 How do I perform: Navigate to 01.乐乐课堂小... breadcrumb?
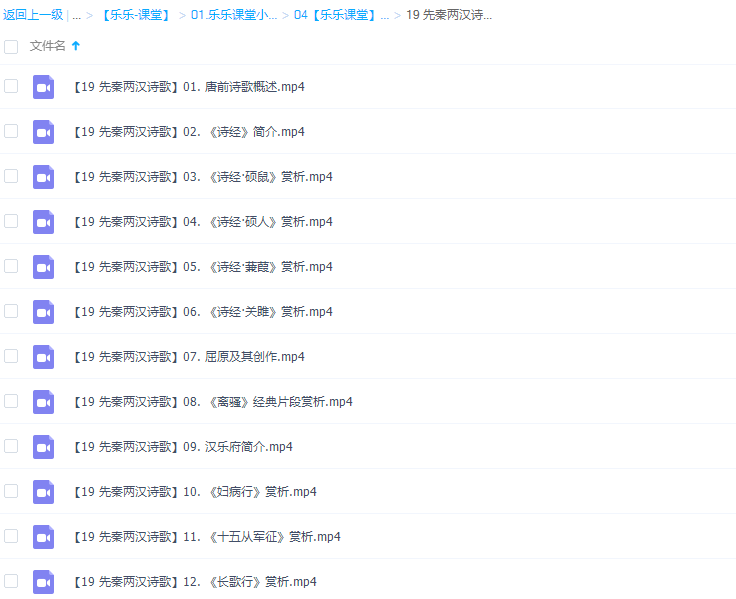point(233,16)
